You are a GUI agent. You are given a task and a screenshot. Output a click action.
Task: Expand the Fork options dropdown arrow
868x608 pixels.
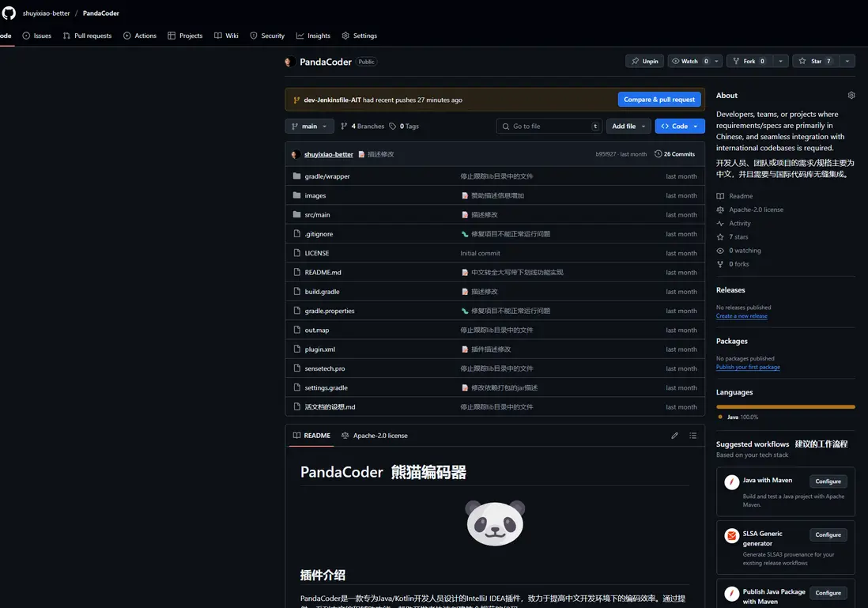(x=780, y=61)
